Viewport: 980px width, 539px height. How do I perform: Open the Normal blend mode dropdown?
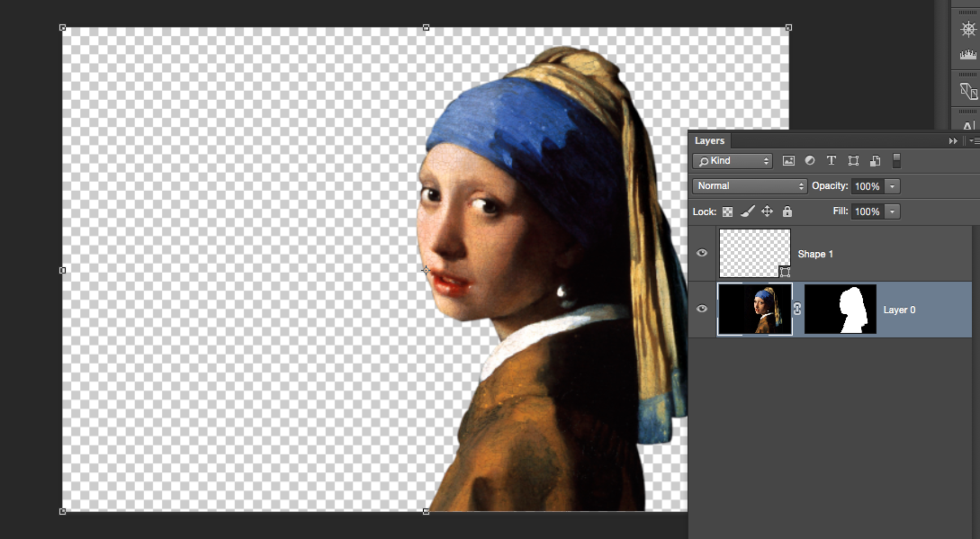tap(750, 186)
